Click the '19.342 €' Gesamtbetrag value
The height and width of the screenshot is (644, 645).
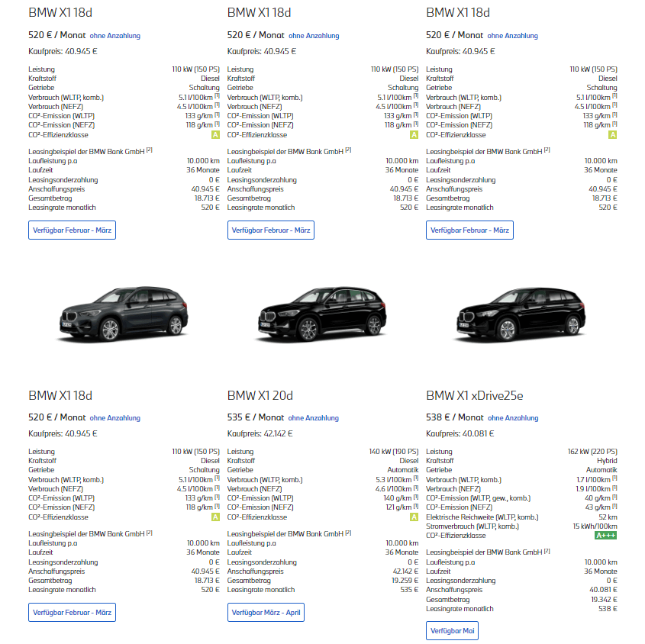[604, 599]
